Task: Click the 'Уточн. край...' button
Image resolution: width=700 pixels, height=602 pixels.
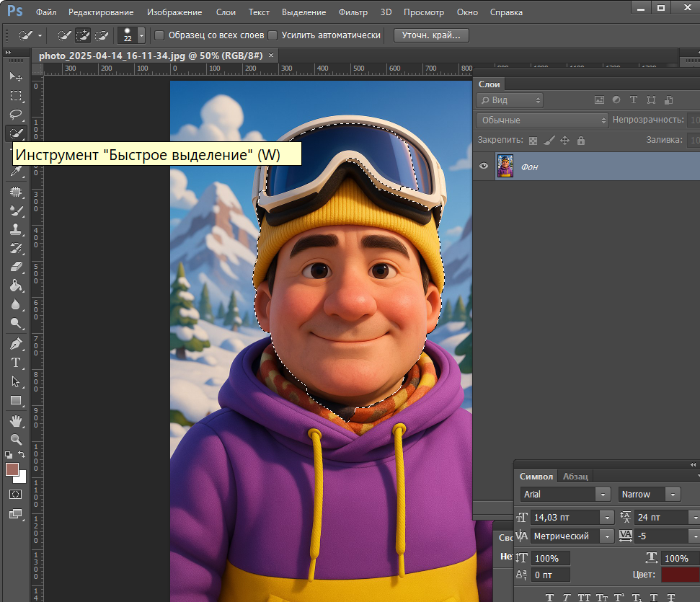Action: [431, 35]
